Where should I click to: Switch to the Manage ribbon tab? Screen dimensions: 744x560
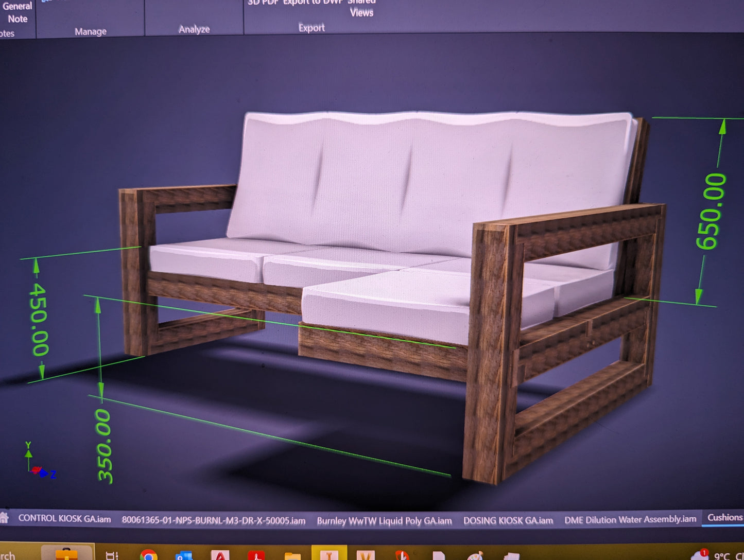(x=91, y=31)
